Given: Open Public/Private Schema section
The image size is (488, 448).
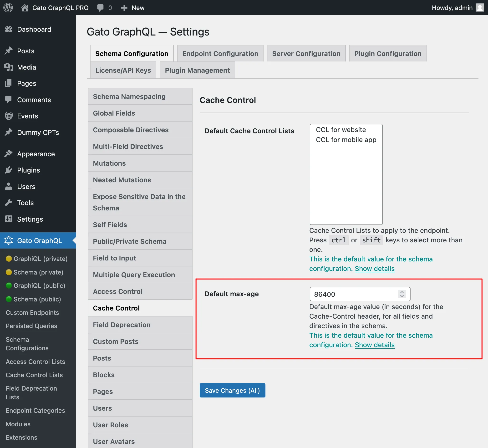Looking at the screenshot, I should pyautogui.click(x=140, y=241).
